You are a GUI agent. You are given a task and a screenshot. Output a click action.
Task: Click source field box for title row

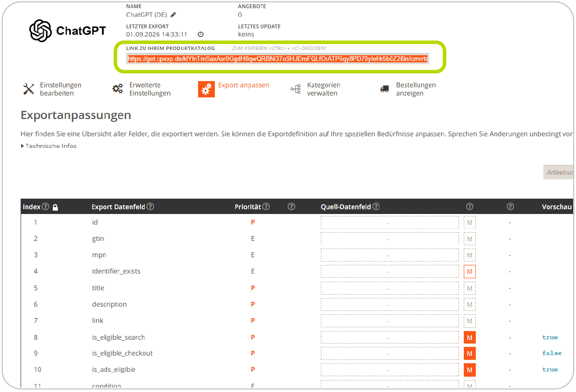point(390,288)
